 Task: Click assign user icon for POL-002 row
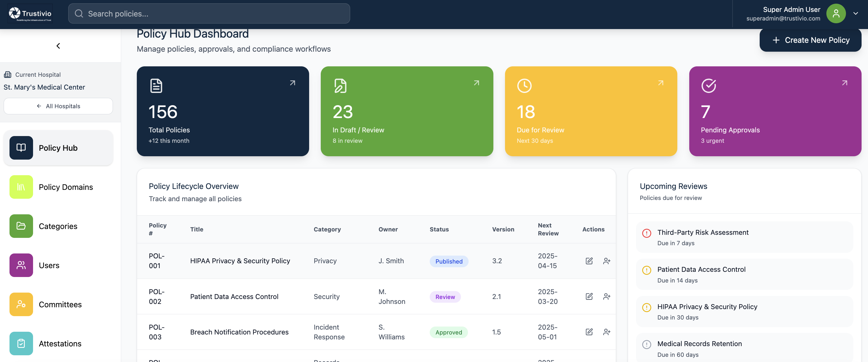tap(607, 296)
